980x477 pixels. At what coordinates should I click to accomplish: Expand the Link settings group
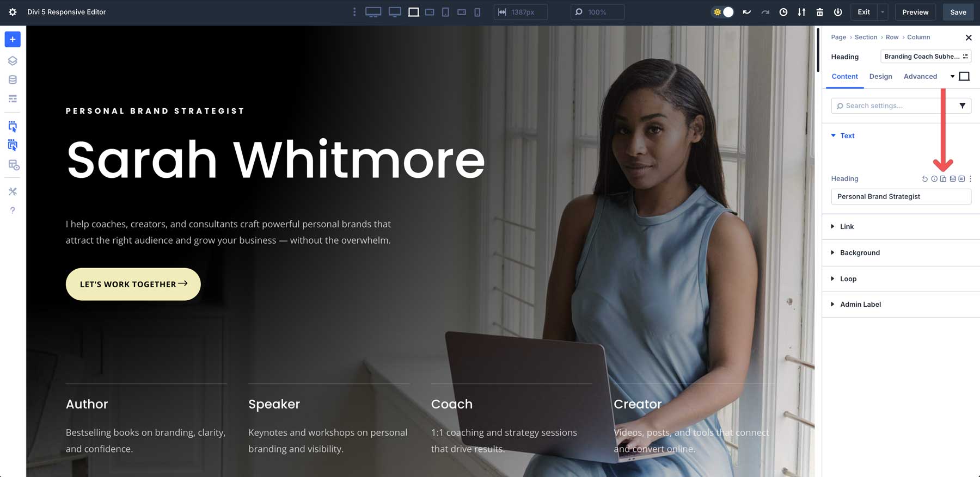(847, 227)
